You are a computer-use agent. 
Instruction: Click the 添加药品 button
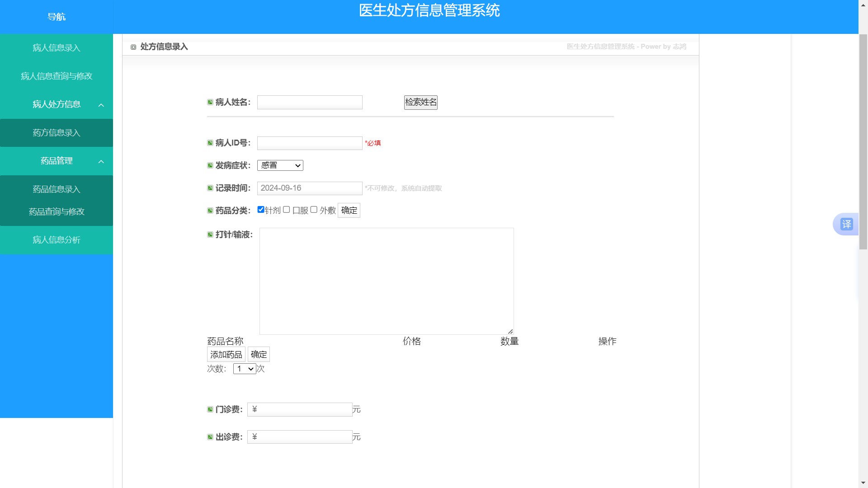tap(226, 355)
